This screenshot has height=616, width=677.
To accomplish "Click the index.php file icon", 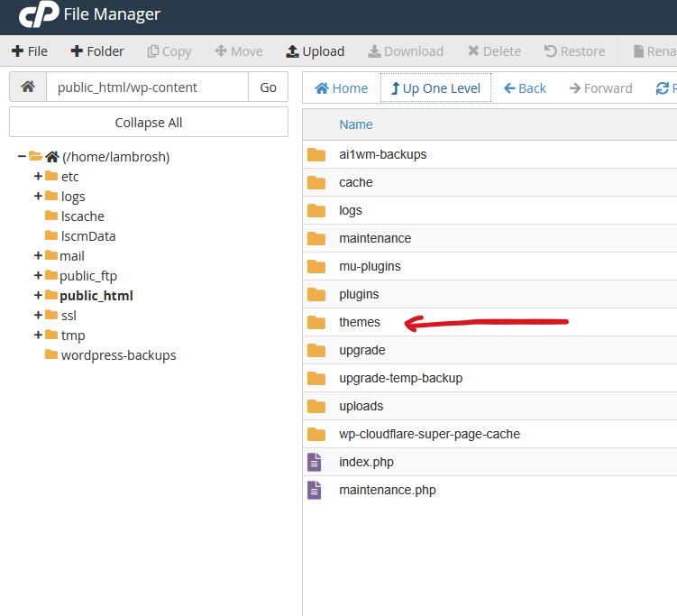I will (x=315, y=463).
